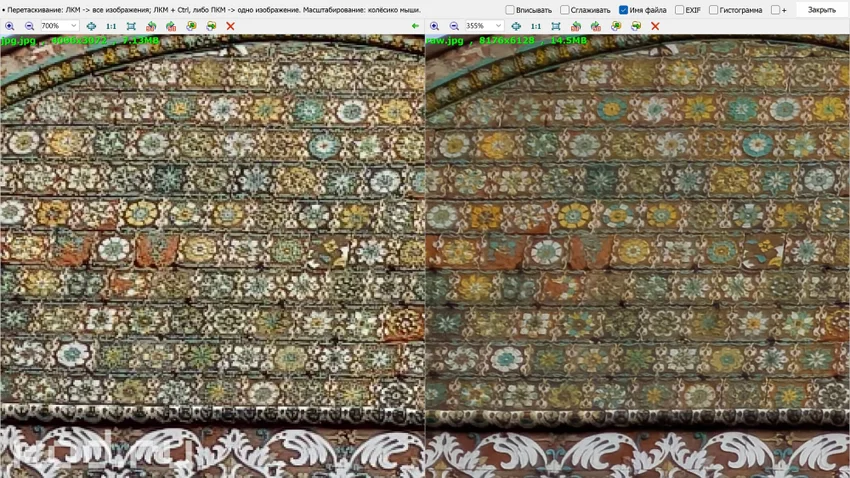Set left panel image to 1:1 size
This screenshot has height=478, width=850.
(x=111, y=26)
